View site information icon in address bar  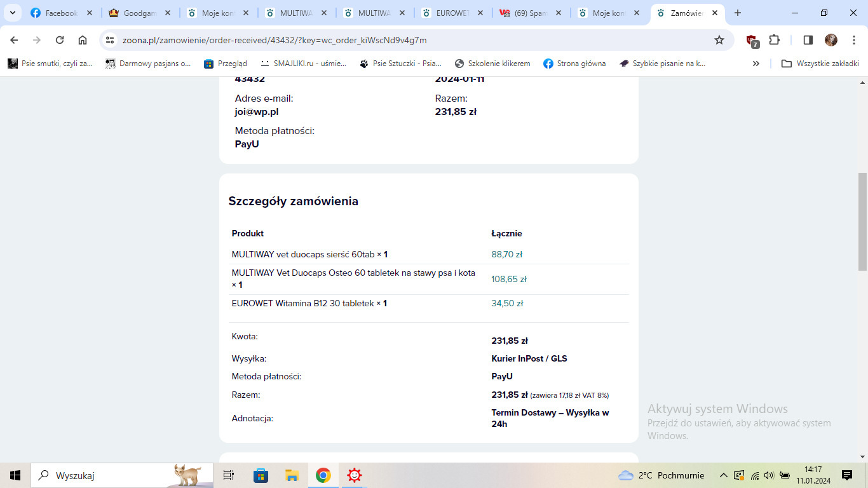click(110, 40)
